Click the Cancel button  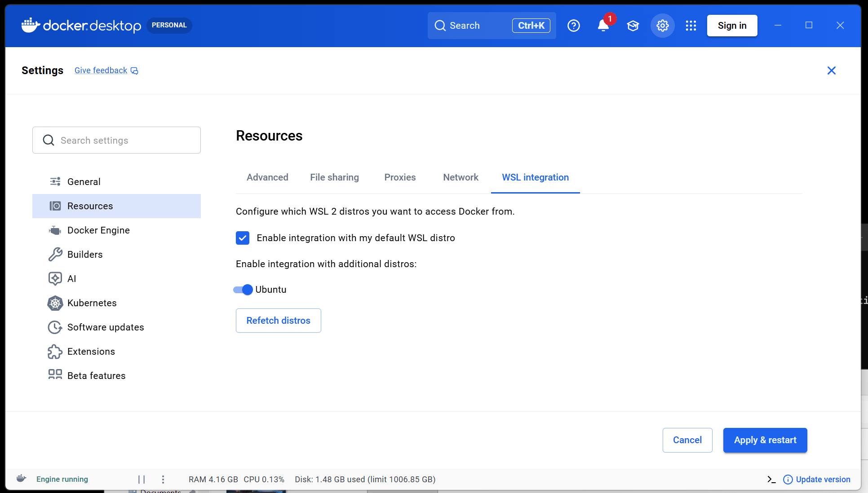pyautogui.click(x=687, y=440)
